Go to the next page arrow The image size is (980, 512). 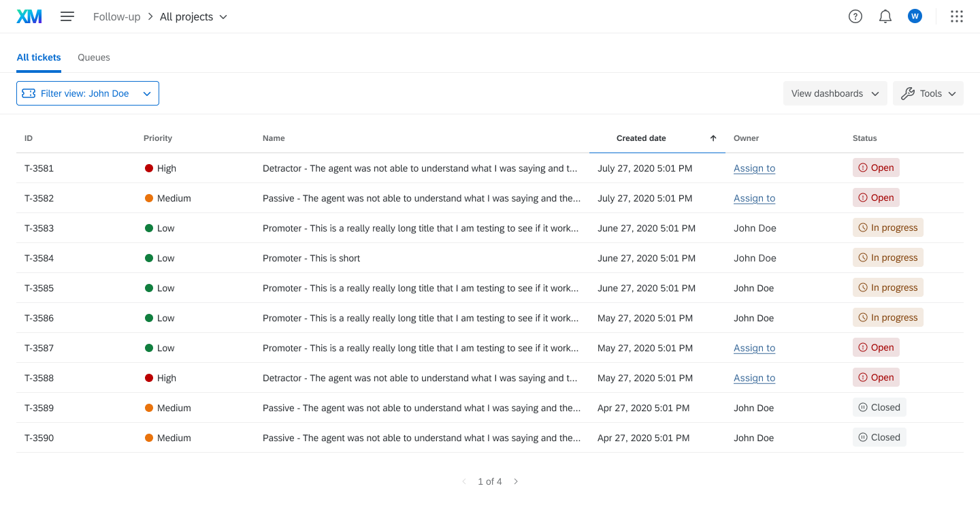pyautogui.click(x=516, y=481)
